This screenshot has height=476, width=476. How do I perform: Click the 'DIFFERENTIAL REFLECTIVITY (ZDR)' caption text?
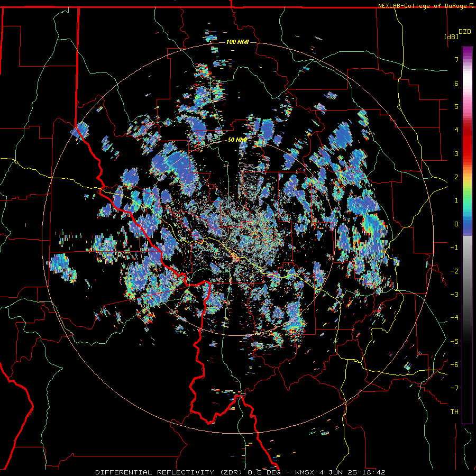tap(170, 472)
